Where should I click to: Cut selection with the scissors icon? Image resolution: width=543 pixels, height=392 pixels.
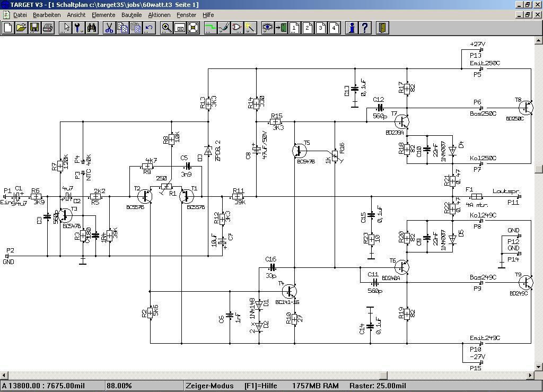[109, 28]
